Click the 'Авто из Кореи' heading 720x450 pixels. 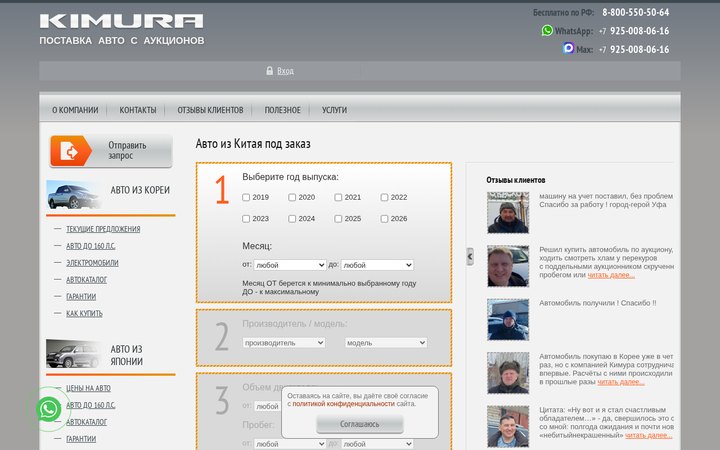[140, 190]
